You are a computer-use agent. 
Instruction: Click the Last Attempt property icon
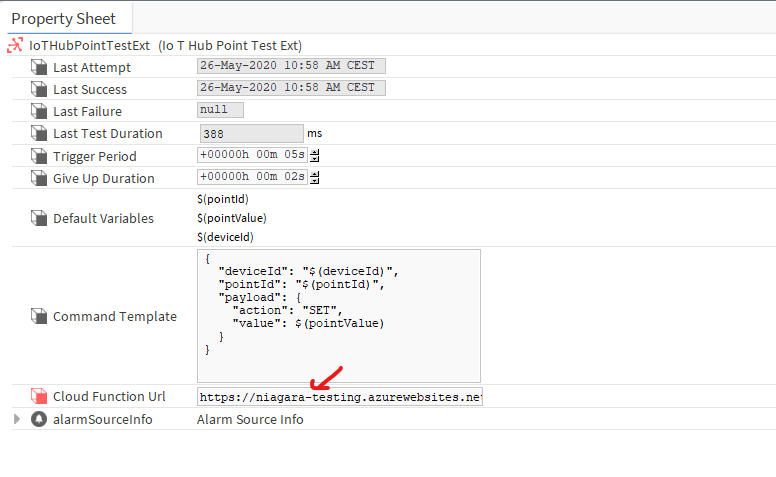coord(39,67)
